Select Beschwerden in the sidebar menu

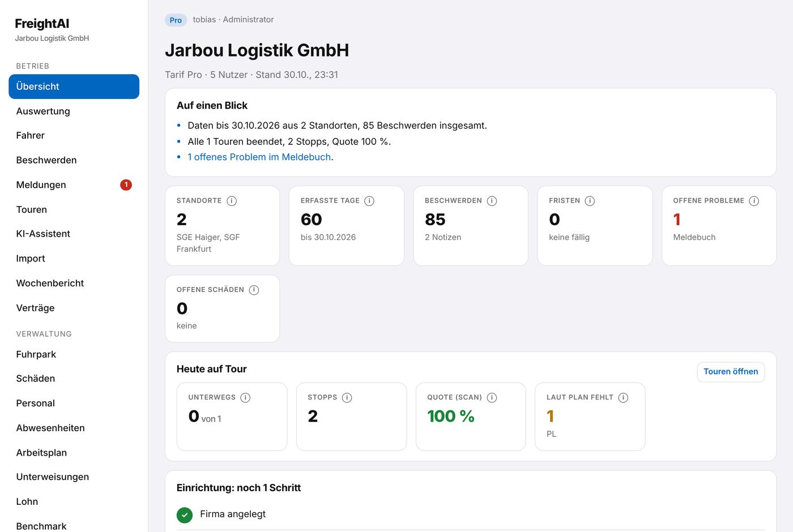point(74,160)
